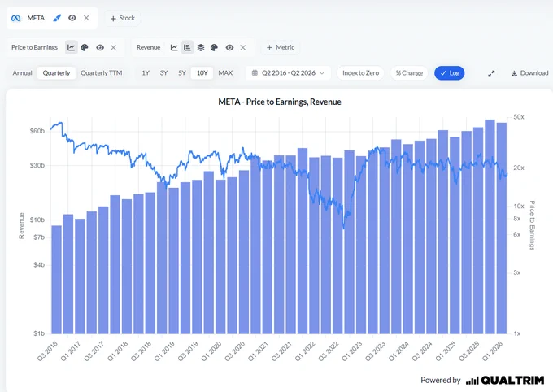Click the $60b y-axis label

coord(37,131)
